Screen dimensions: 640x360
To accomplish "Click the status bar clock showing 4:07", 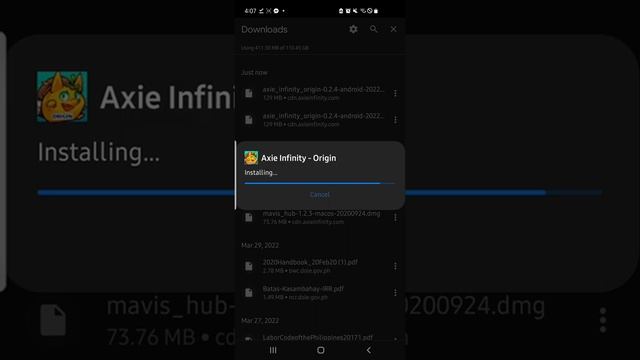I will coord(250,11).
